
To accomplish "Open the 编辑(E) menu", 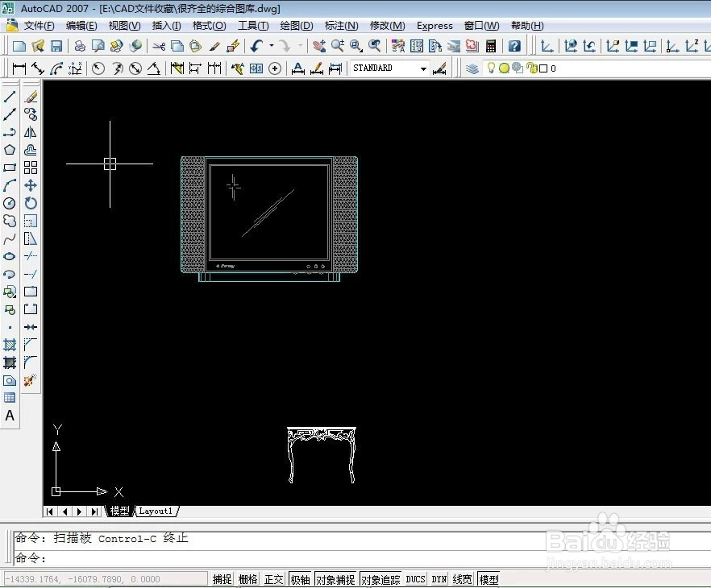I will [x=81, y=26].
